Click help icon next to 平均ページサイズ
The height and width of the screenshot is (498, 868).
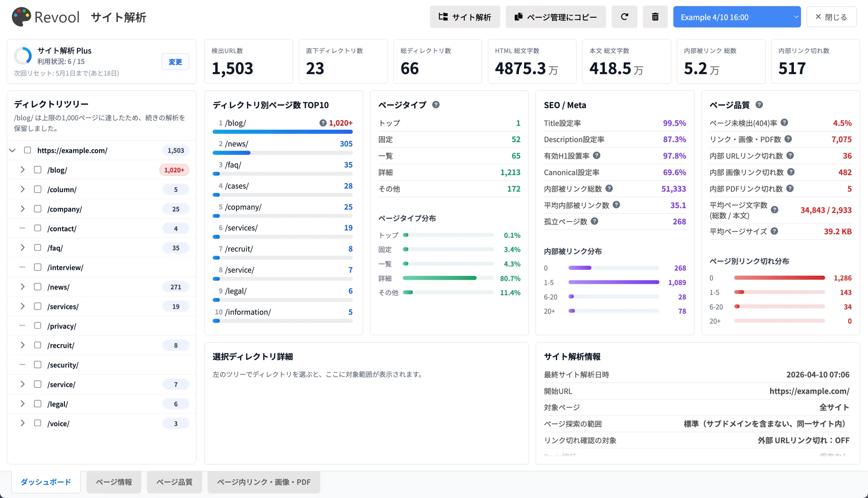click(x=774, y=231)
